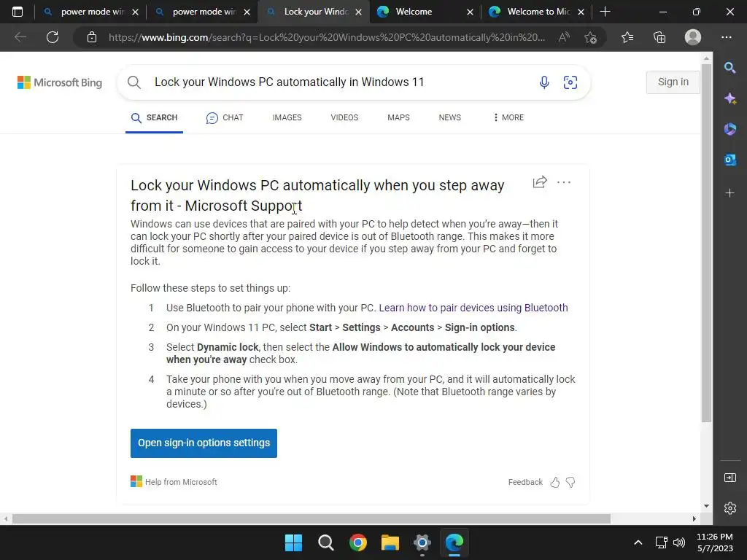Image resolution: width=747 pixels, height=560 pixels.
Task: Give thumbs down feedback
Action: [x=570, y=483]
